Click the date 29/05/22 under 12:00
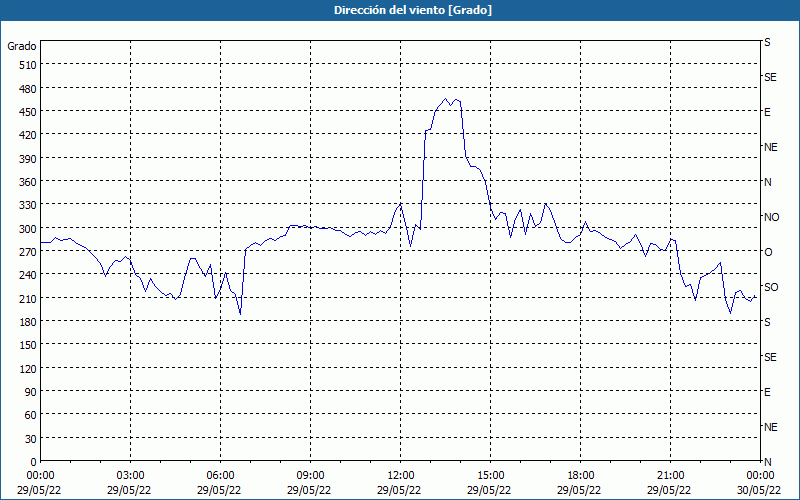 [x=399, y=490]
